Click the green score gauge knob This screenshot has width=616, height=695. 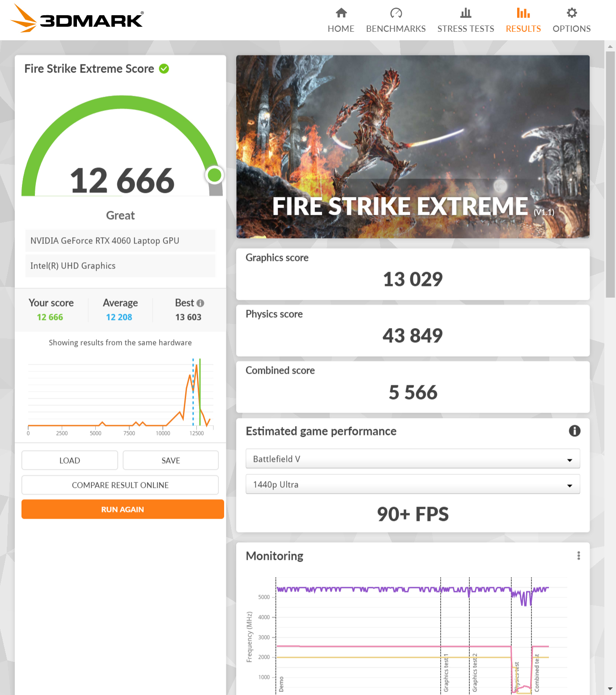tap(215, 175)
